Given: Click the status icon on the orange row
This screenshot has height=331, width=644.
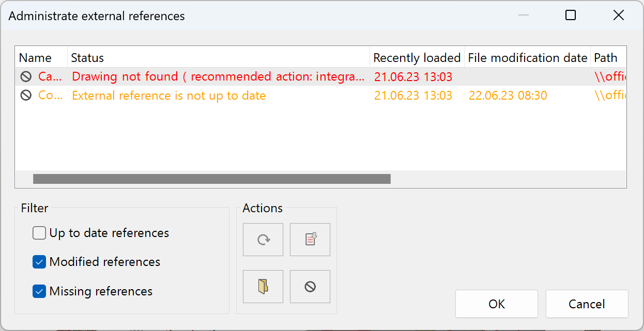Looking at the screenshot, I should point(26,96).
